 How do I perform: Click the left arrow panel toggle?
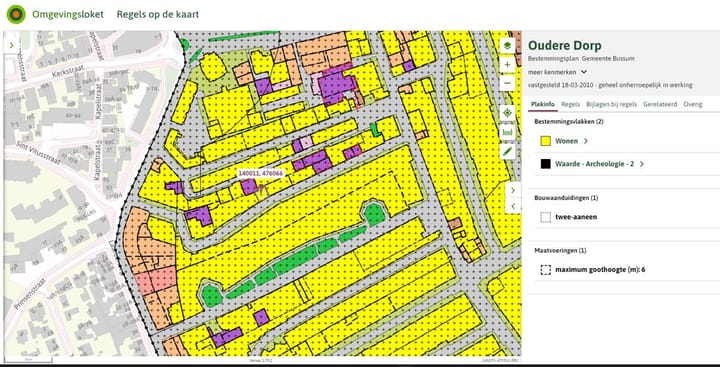coord(513,206)
